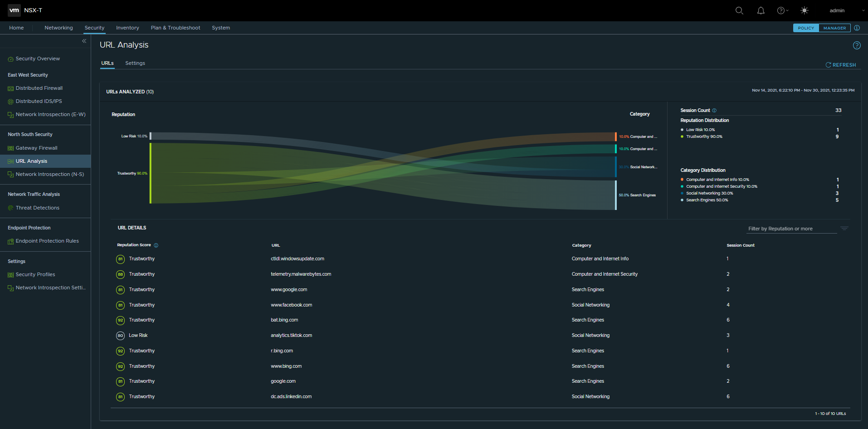
Task: Open the notifications bell icon
Action: coord(761,10)
